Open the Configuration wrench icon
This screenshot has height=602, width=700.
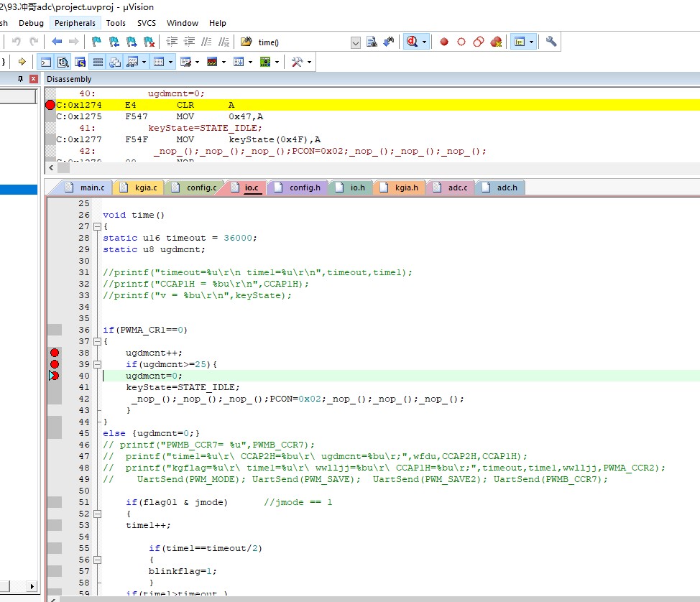(551, 42)
